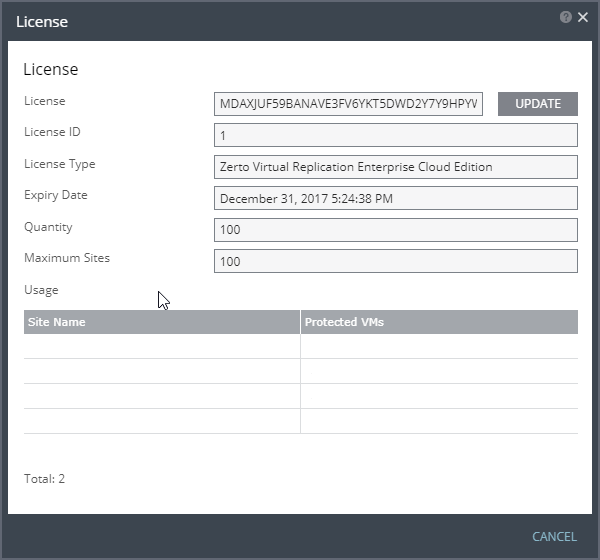
Task: Click the 'Quantity' label
Action: point(48,227)
